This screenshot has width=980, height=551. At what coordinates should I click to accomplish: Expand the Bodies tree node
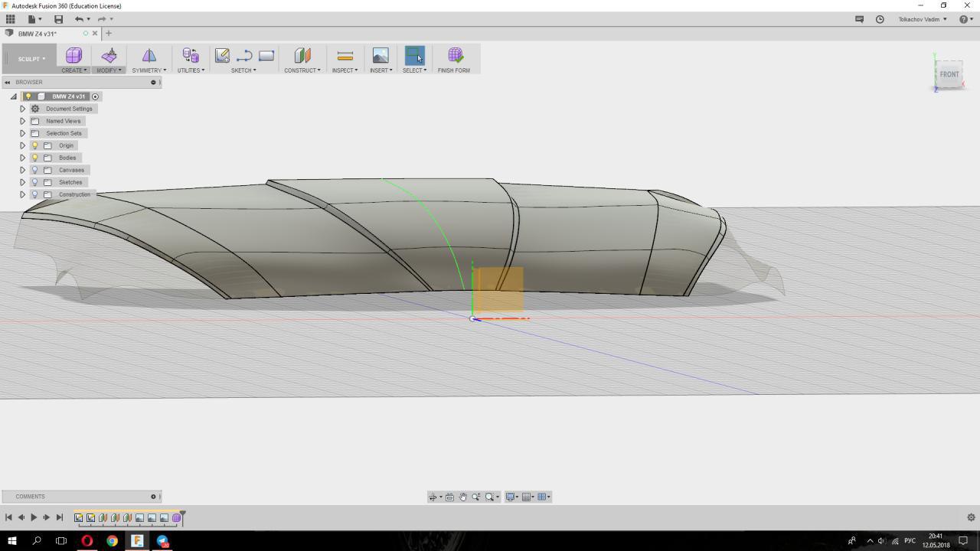click(x=22, y=158)
